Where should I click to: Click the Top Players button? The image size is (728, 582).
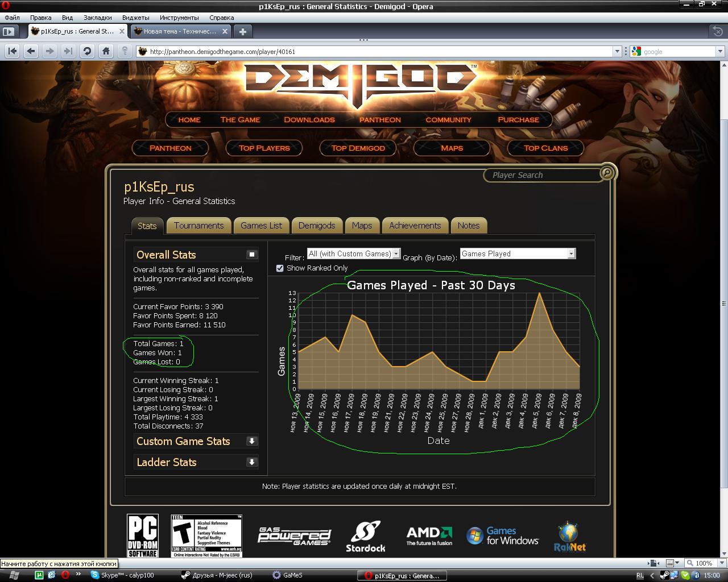[x=264, y=148]
